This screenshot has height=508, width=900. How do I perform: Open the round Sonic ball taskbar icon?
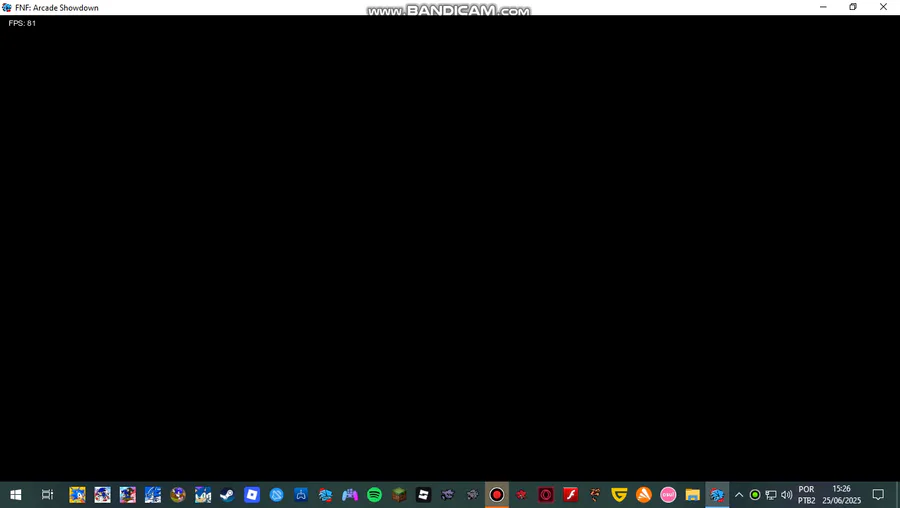tap(177, 494)
